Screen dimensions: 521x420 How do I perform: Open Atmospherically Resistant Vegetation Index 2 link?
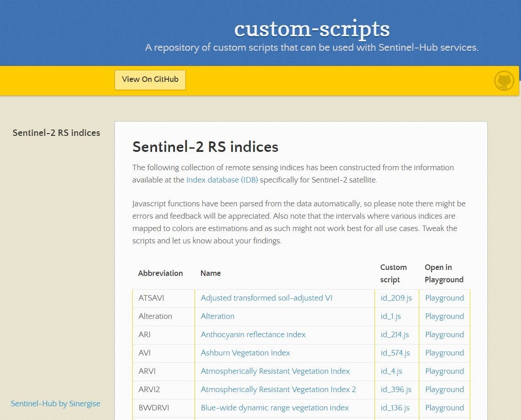click(x=278, y=389)
